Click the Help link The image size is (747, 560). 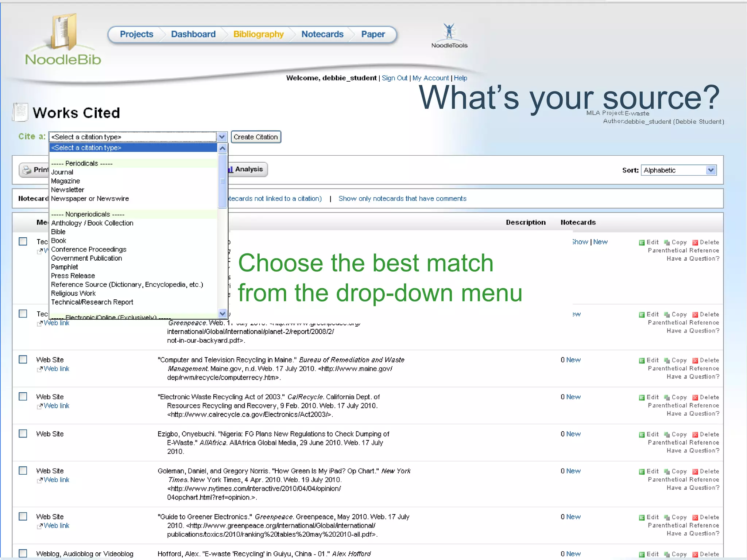click(460, 78)
